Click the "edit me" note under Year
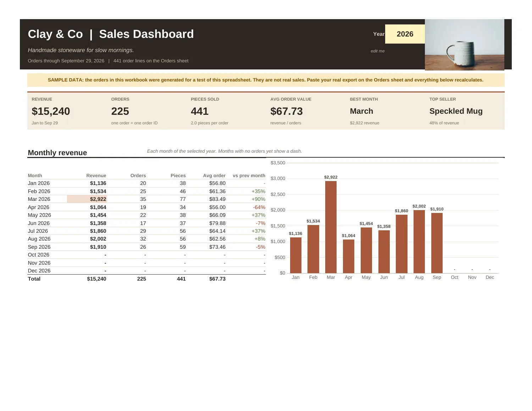The height and width of the screenshot is (411, 532). point(378,51)
